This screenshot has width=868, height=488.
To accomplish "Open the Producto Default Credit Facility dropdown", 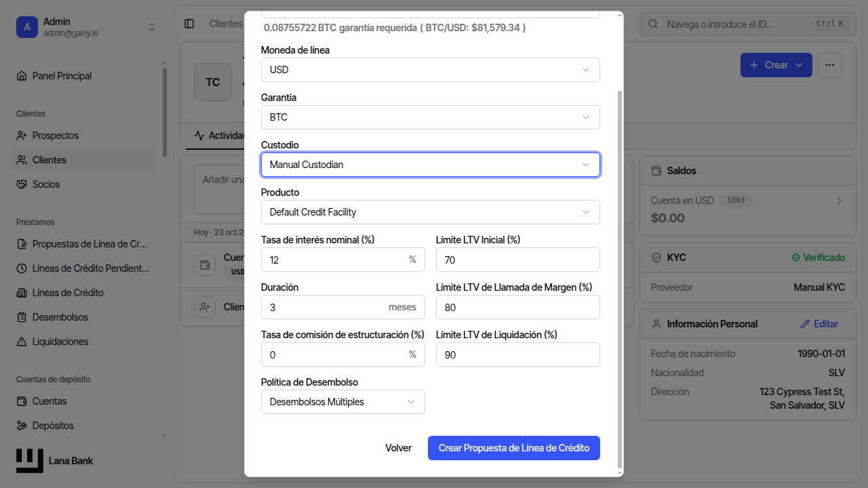I will [431, 212].
